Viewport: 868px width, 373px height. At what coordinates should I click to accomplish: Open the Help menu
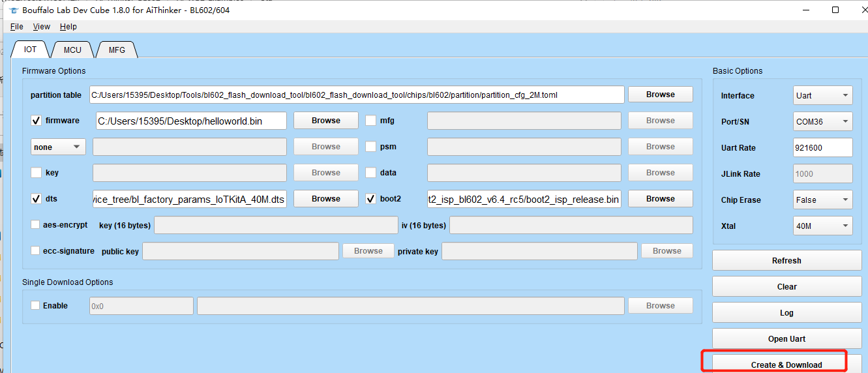click(68, 27)
